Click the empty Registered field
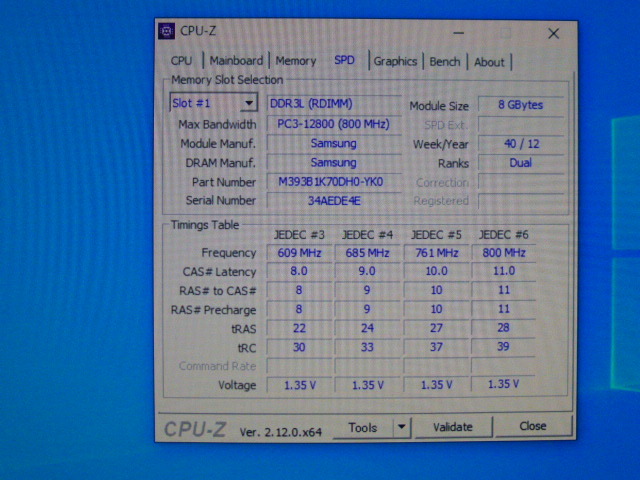The height and width of the screenshot is (480, 640). point(520,201)
